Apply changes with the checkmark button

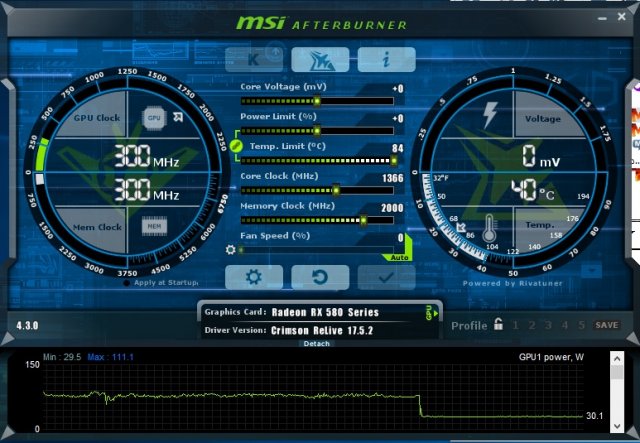pyautogui.click(x=387, y=277)
